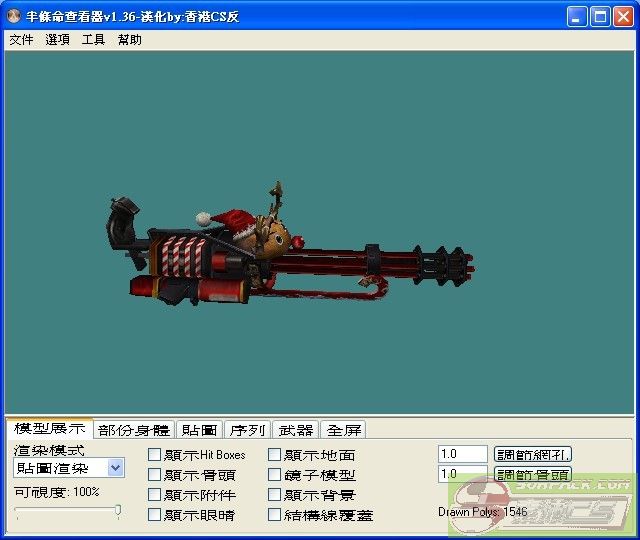Switch to the 部份身體 tab
Viewport: 640px width, 540px height.
pyautogui.click(x=134, y=430)
